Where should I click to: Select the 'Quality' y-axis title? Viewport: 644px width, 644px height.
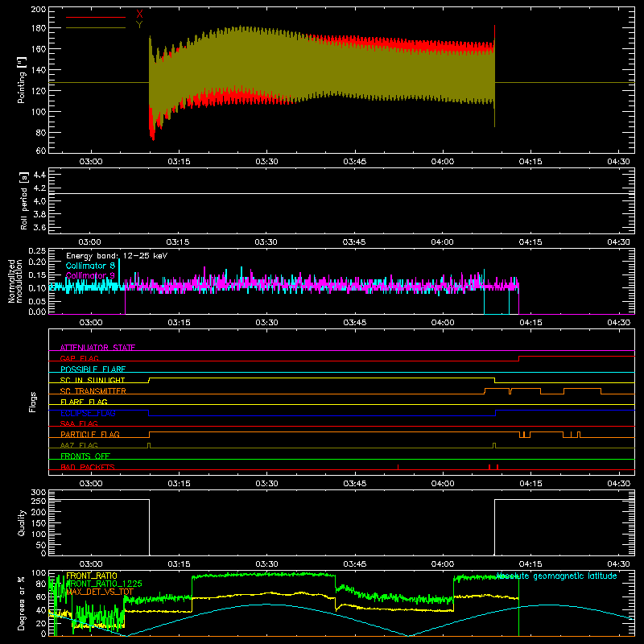(x=22, y=522)
